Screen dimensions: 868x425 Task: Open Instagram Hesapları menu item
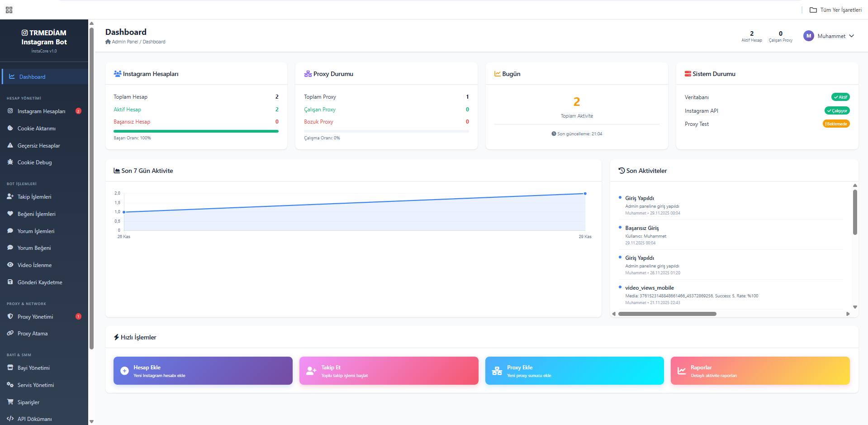tap(41, 111)
